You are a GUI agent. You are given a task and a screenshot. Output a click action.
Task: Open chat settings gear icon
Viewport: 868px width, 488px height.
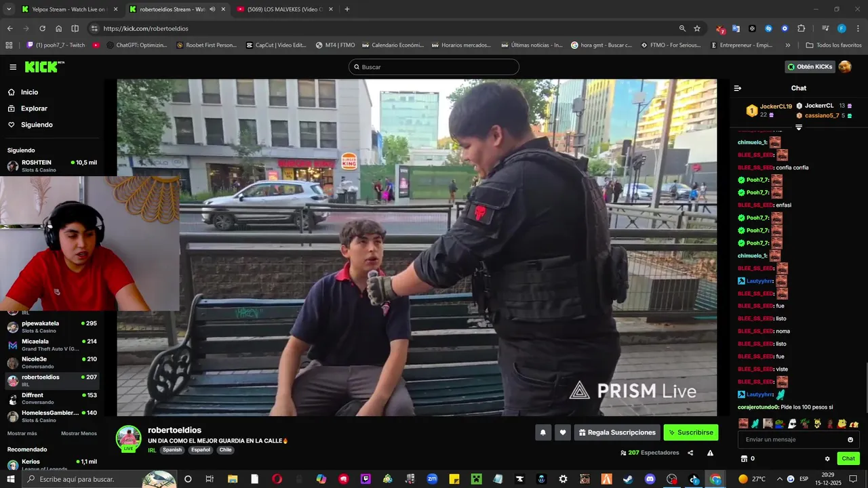827,459
